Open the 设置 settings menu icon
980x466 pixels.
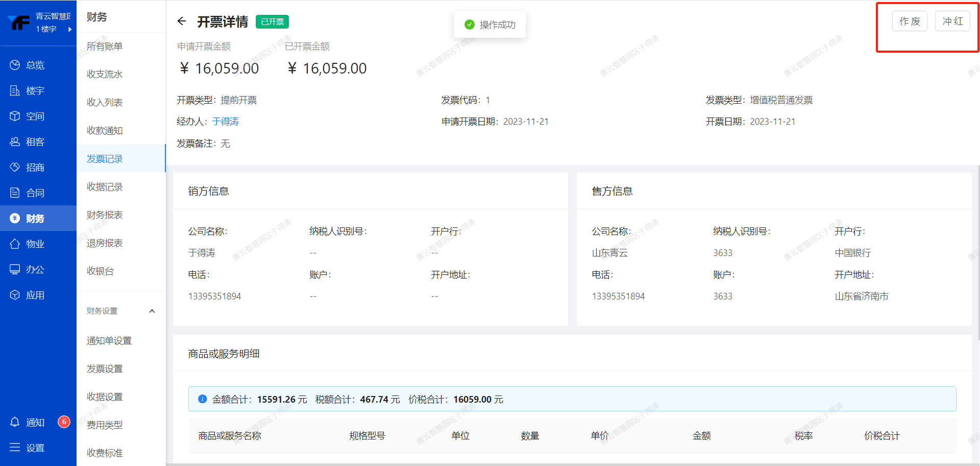click(15, 448)
